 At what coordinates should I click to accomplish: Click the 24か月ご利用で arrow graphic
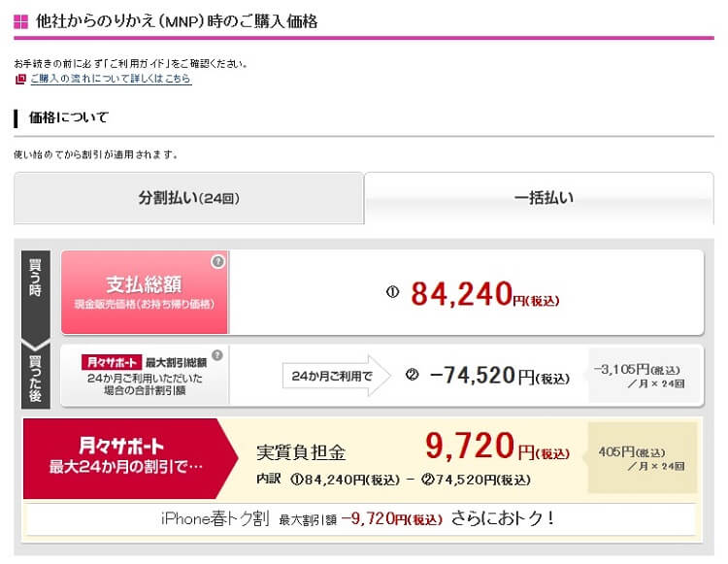[334, 376]
